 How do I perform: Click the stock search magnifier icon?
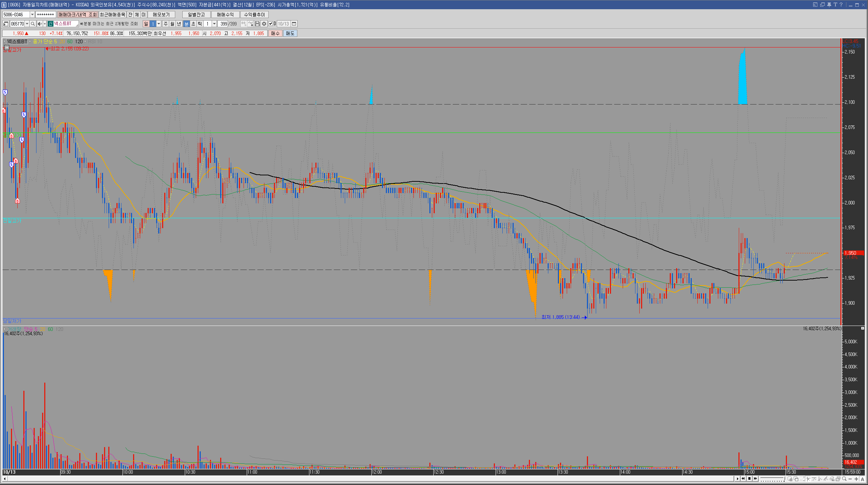tap(33, 24)
